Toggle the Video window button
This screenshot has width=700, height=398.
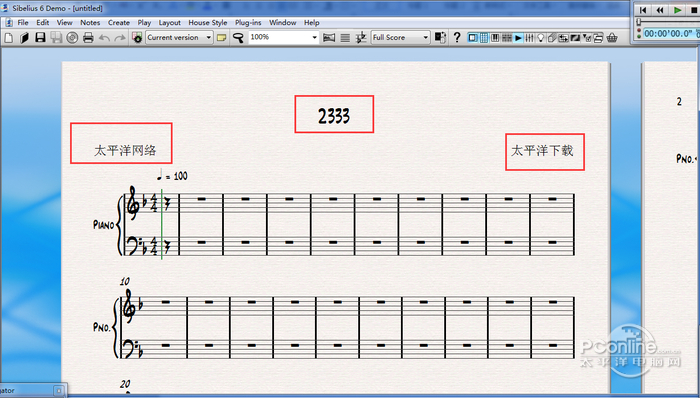pyautogui.click(x=575, y=37)
